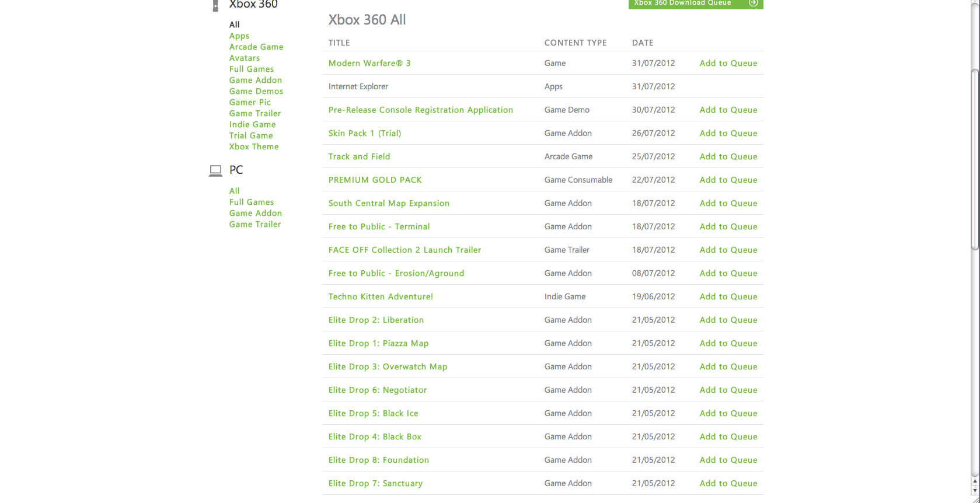The width and height of the screenshot is (980, 503).
Task: Click the scrollbar up arrow
Action: [975, 482]
